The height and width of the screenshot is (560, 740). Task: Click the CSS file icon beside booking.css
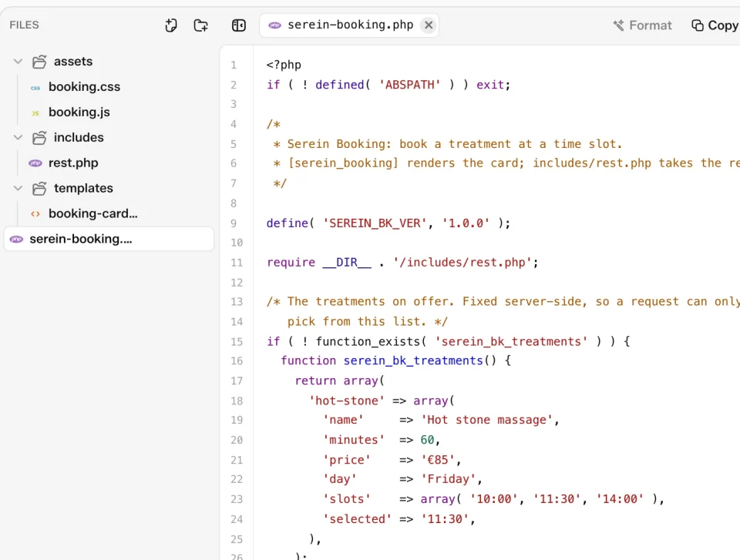pos(35,87)
